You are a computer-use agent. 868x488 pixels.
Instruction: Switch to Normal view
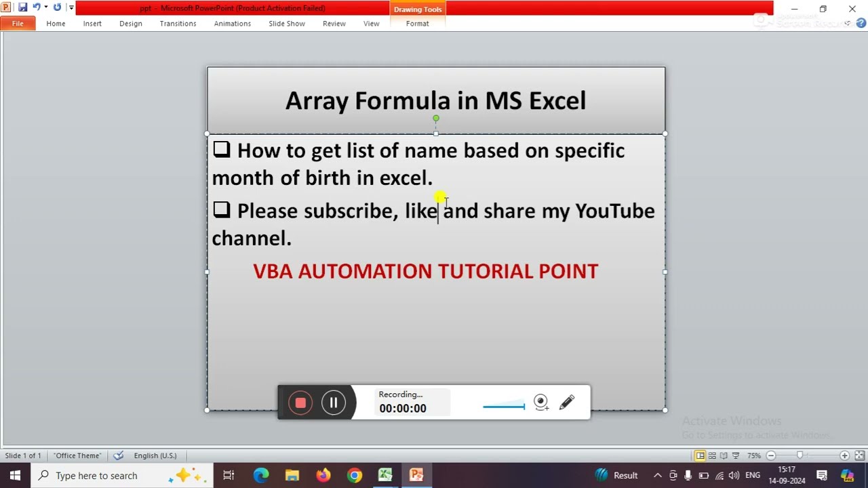pyautogui.click(x=701, y=455)
